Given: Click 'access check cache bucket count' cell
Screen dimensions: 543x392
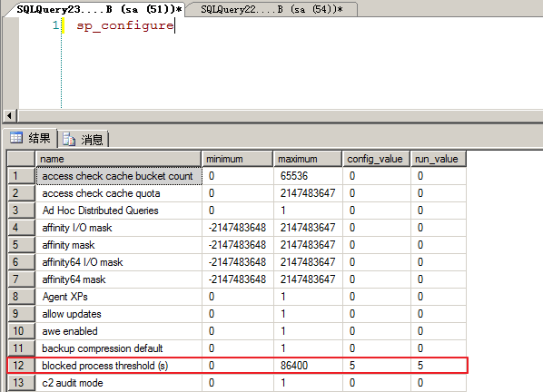Looking at the screenshot, I should (x=119, y=176).
